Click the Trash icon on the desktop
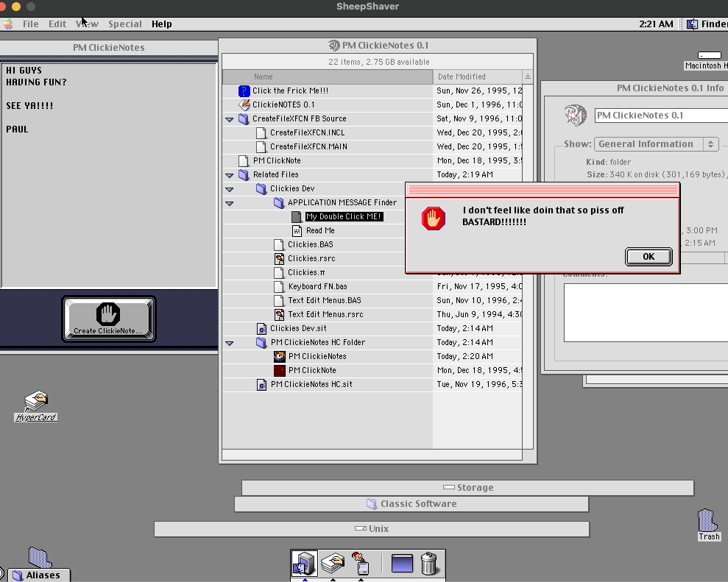 click(708, 520)
